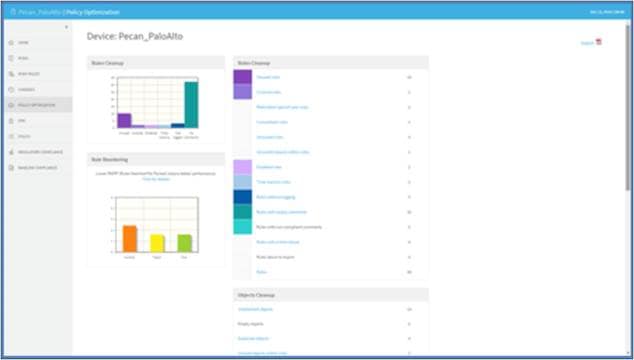
Task: Open the Consolidate rules link
Action: coord(272,122)
